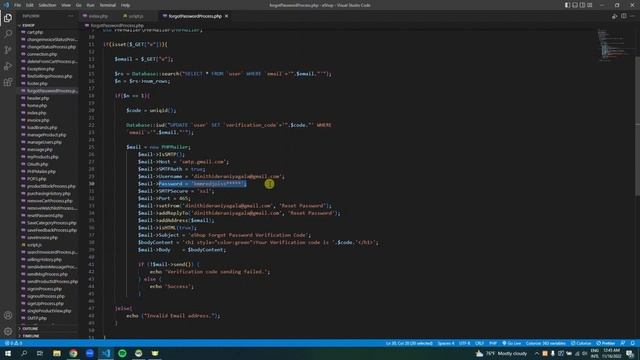Open Source Control view in activity bar
The height and width of the screenshot is (360, 640).
(8, 50)
